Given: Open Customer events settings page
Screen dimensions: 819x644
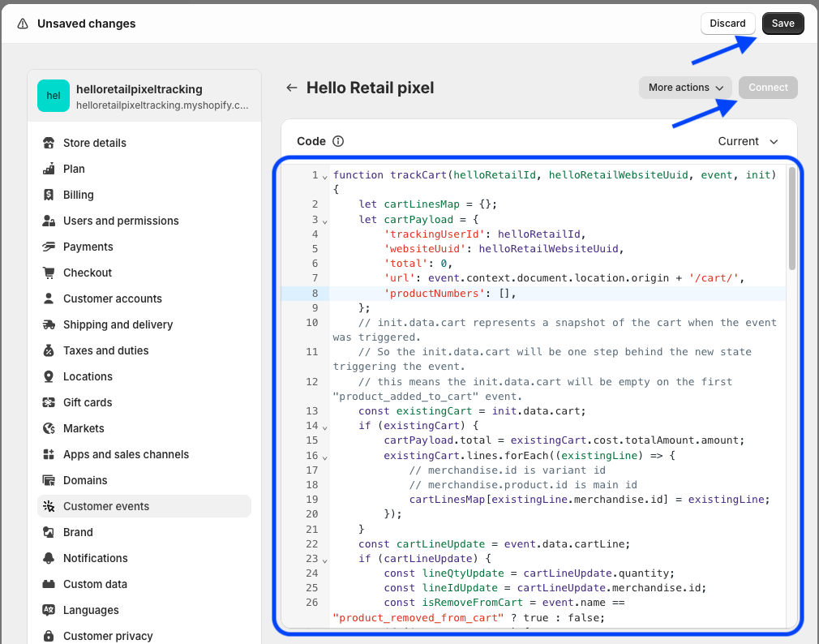Looking at the screenshot, I should point(106,506).
